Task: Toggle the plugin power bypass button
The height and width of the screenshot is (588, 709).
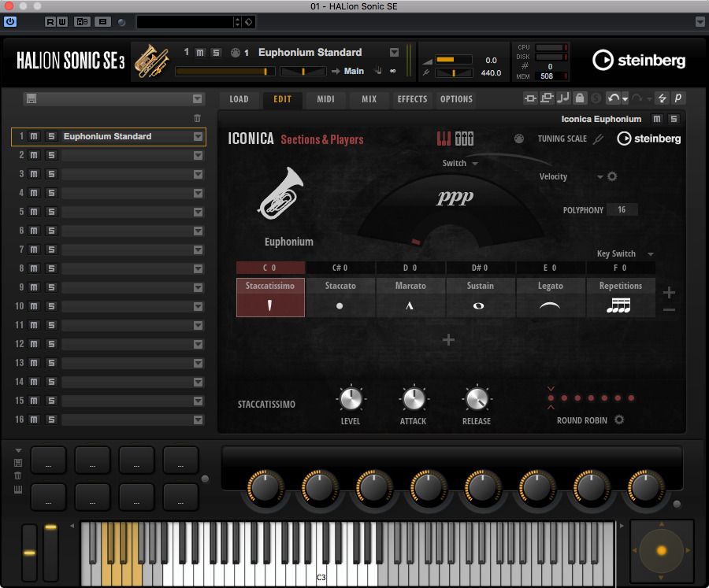Action: [x=10, y=21]
